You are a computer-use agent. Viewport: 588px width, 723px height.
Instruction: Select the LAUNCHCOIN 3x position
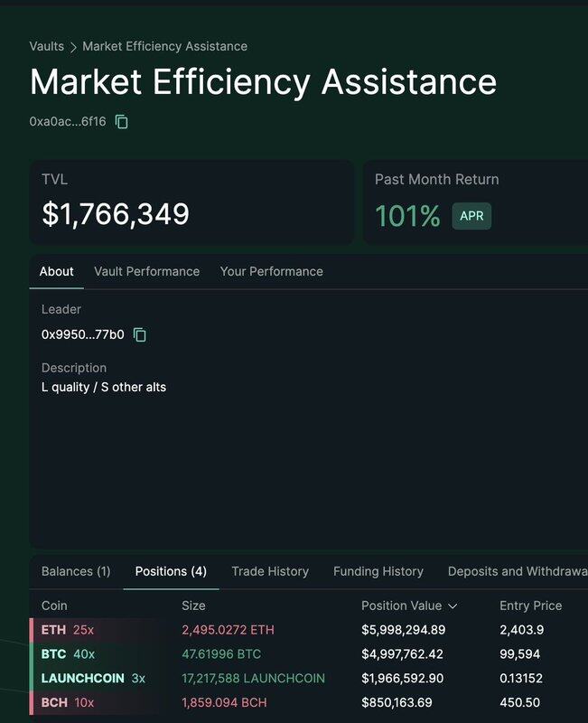(92, 678)
